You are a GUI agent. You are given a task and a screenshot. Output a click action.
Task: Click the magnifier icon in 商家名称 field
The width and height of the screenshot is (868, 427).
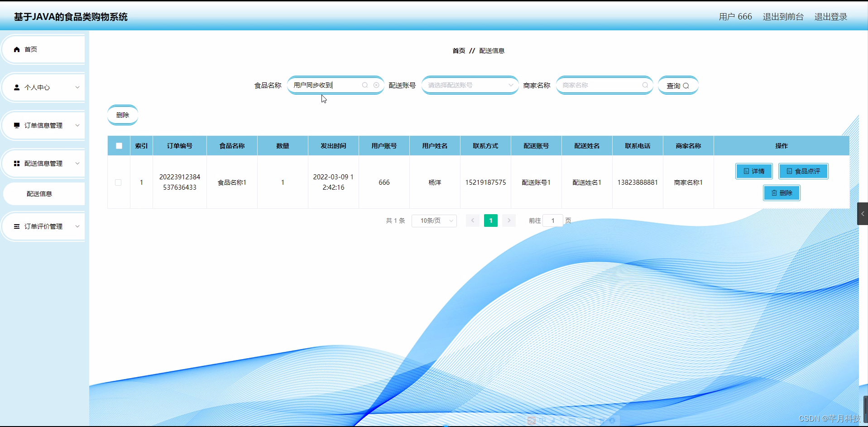[645, 85]
